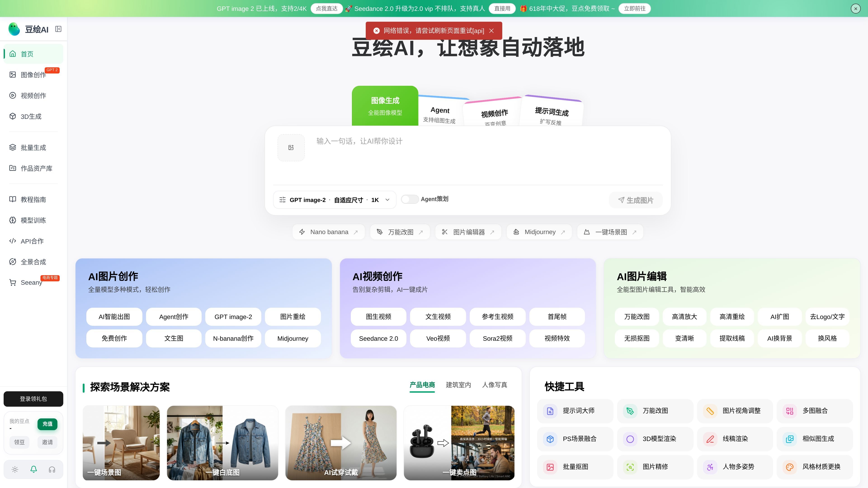
Task: Open 全景合成 in the sidebar
Action: click(x=33, y=262)
